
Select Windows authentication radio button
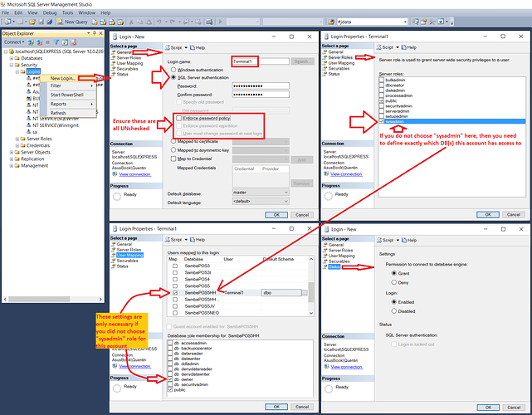(x=173, y=70)
